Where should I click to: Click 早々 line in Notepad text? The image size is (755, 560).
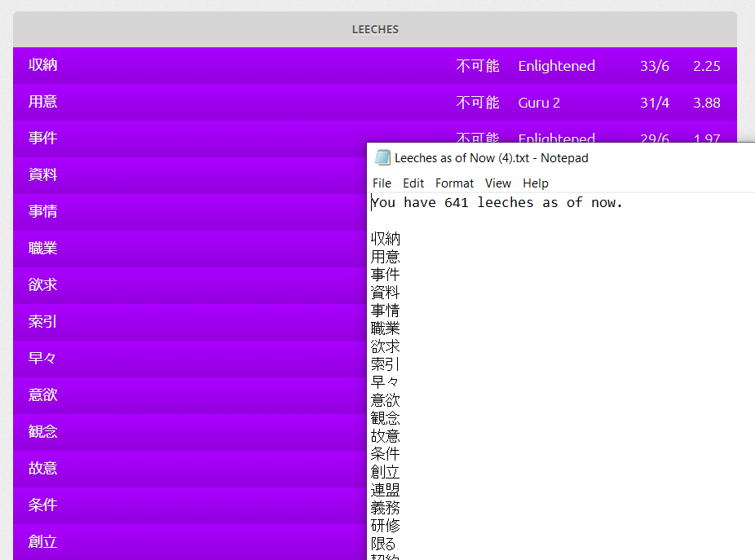(x=385, y=382)
